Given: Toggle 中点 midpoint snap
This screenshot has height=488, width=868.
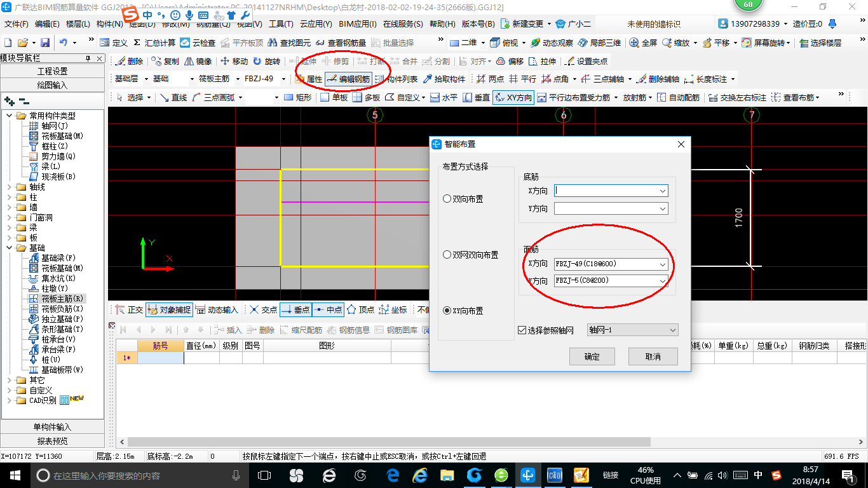Looking at the screenshot, I should 328,310.
